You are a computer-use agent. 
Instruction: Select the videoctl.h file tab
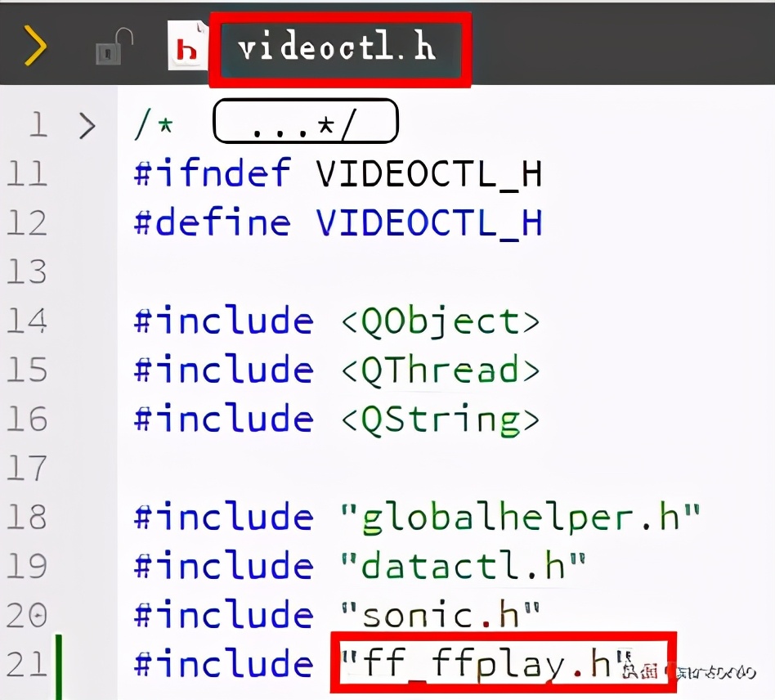pyautogui.click(x=336, y=48)
